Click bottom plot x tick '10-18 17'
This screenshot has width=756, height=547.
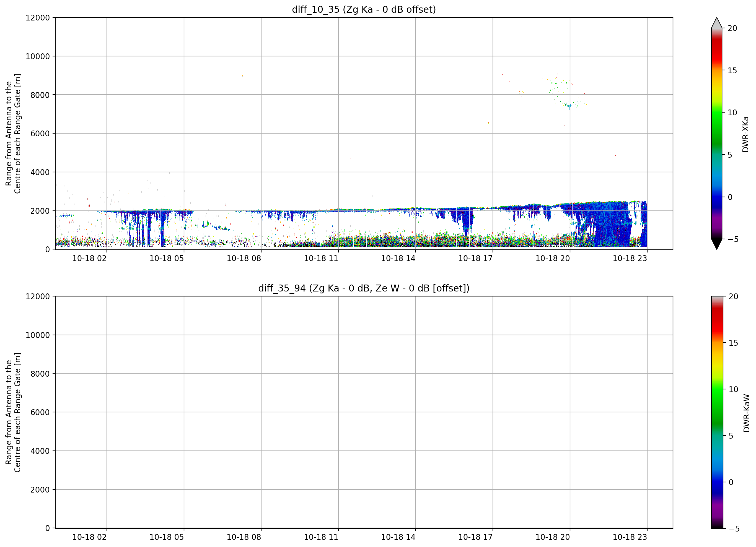pos(475,537)
